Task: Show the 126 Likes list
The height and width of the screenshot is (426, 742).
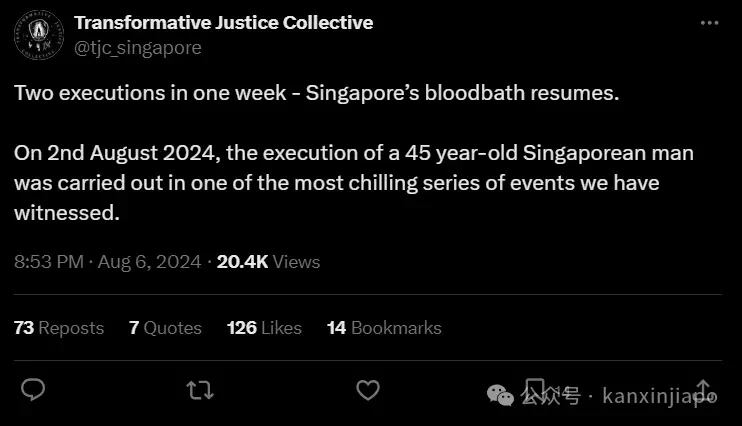Action: [x=264, y=328]
